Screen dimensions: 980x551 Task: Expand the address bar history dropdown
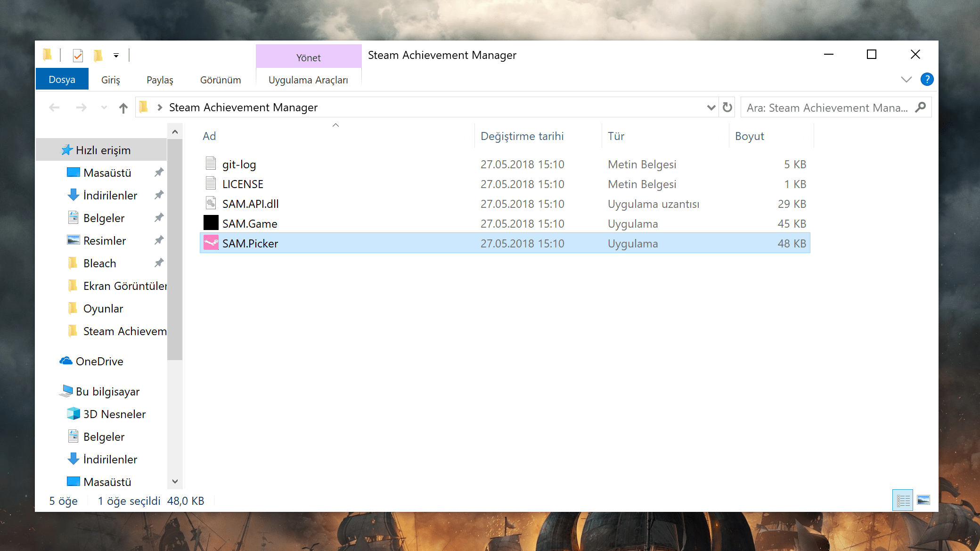711,107
